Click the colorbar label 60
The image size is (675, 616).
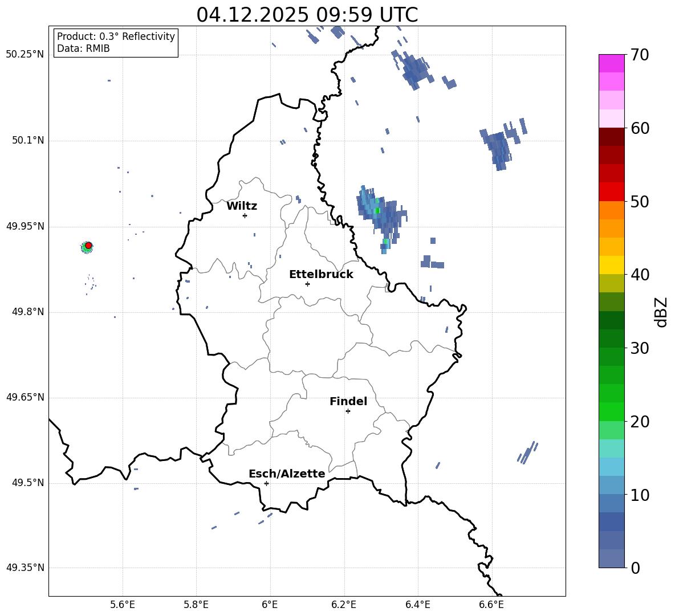(x=640, y=128)
